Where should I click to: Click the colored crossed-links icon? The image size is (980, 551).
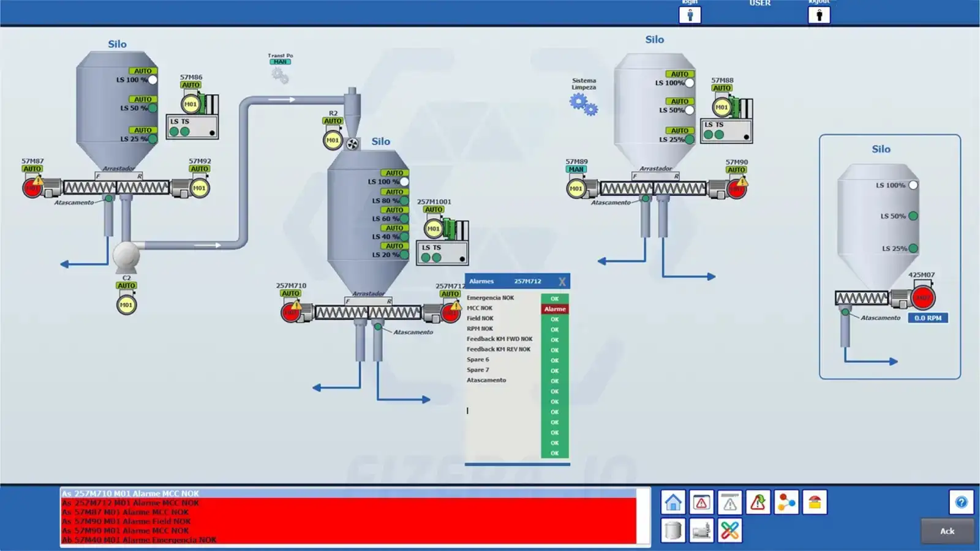click(729, 530)
